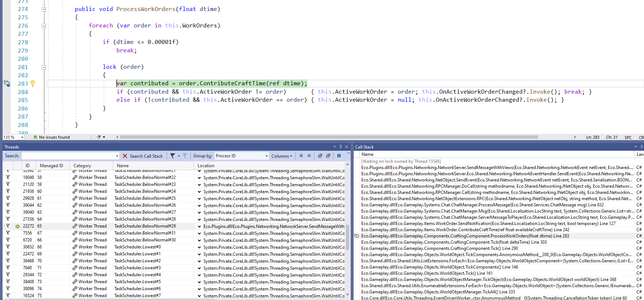This screenshot has height=300, width=644.
Task: Click the lightbulb quick actions icon on line 283
Action: tap(33, 83)
